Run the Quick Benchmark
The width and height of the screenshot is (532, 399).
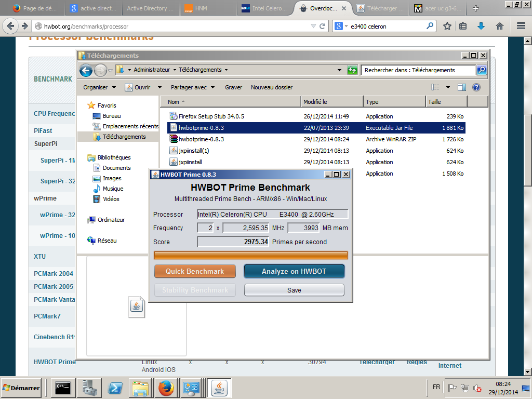click(195, 271)
